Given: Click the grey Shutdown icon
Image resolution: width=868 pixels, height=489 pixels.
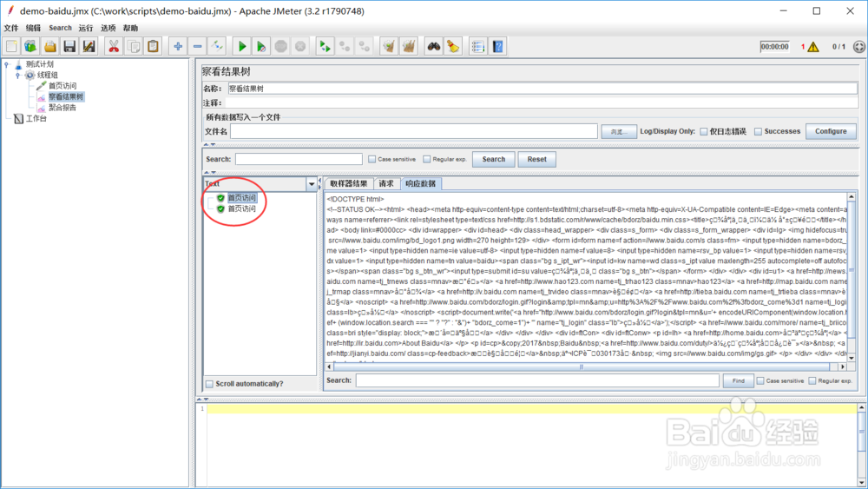Looking at the screenshot, I should (300, 47).
